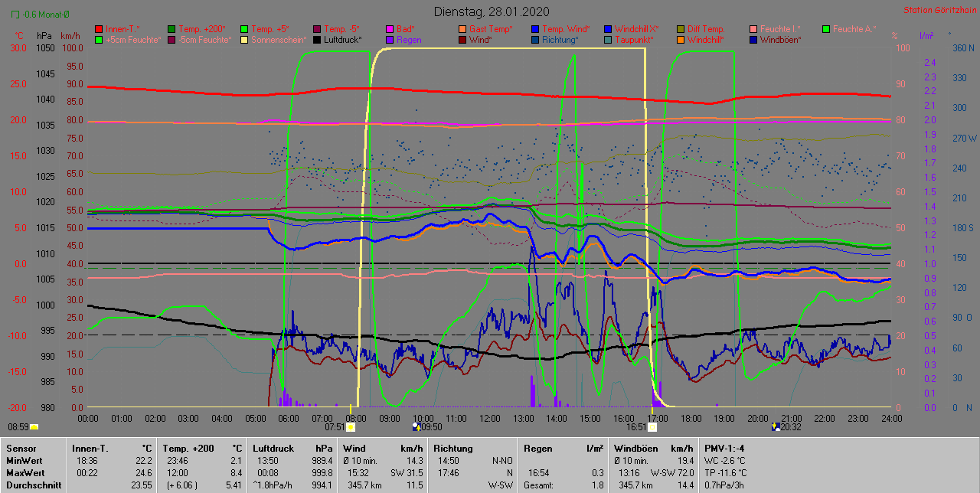The image size is (980, 493).
Task: Click the green Feuchte A. legend swatch
Action: pyautogui.click(x=825, y=29)
